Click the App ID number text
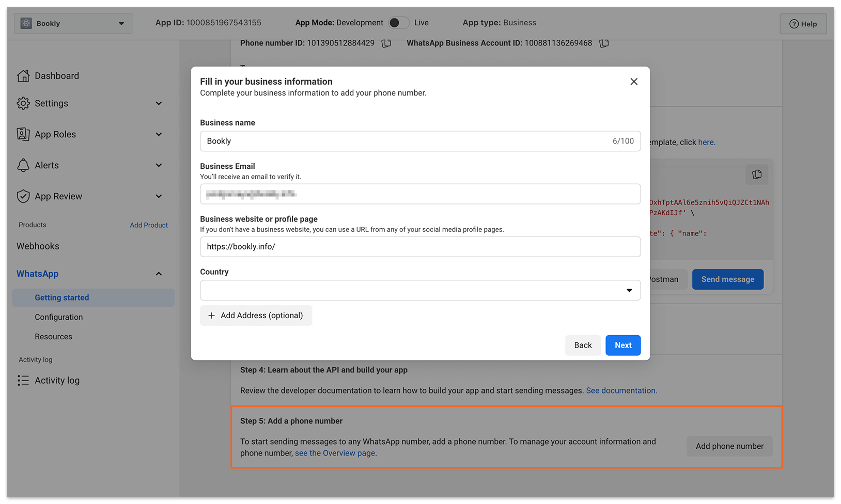This screenshot has width=841, height=504. point(224,23)
